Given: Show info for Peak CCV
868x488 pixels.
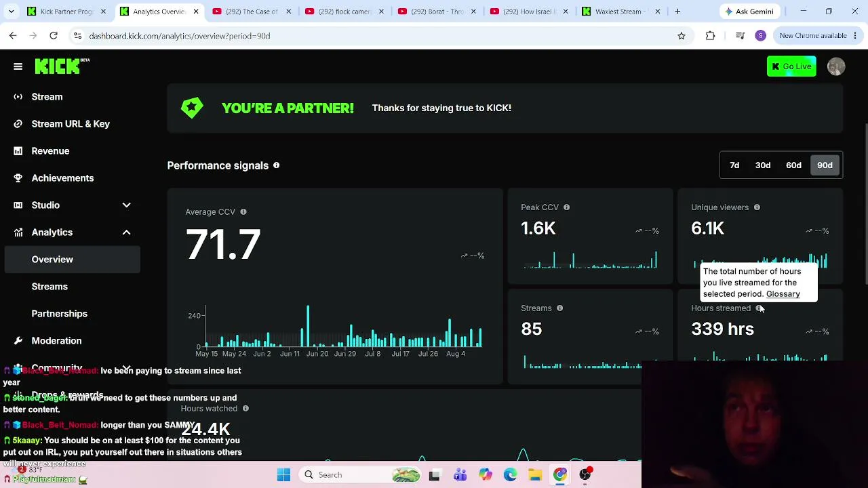Looking at the screenshot, I should [x=566, y=207].
